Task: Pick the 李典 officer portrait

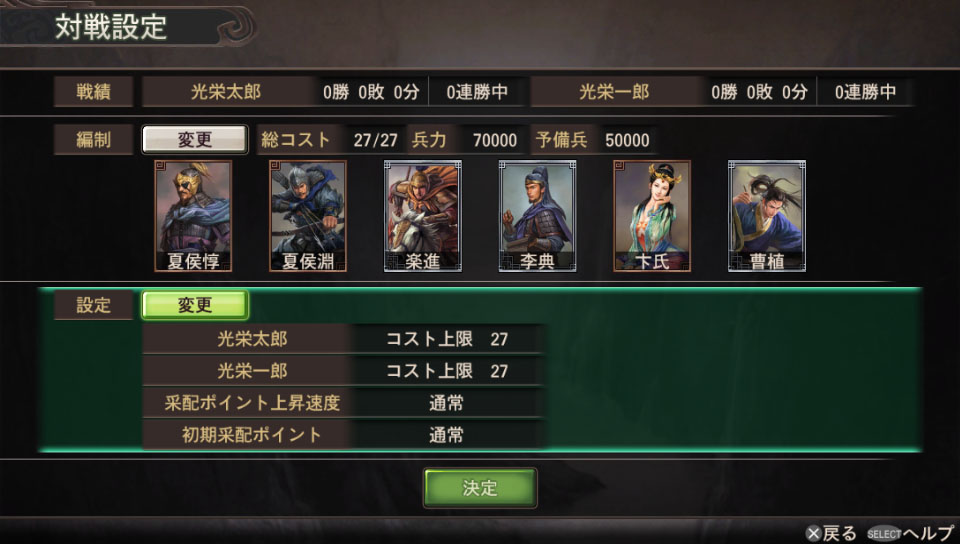Action: tap(537, 215)
